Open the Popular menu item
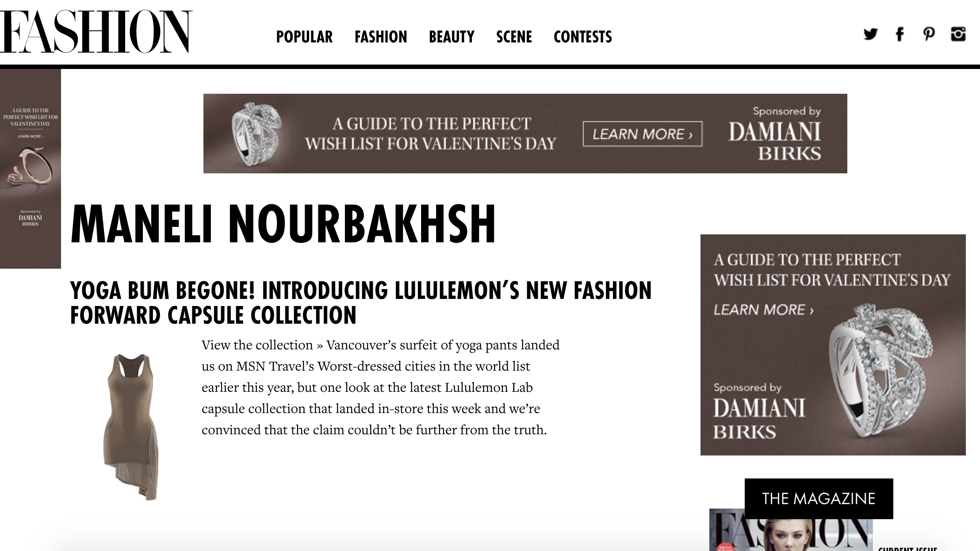The width and height of the screenshot is (980, 551). 304,37
